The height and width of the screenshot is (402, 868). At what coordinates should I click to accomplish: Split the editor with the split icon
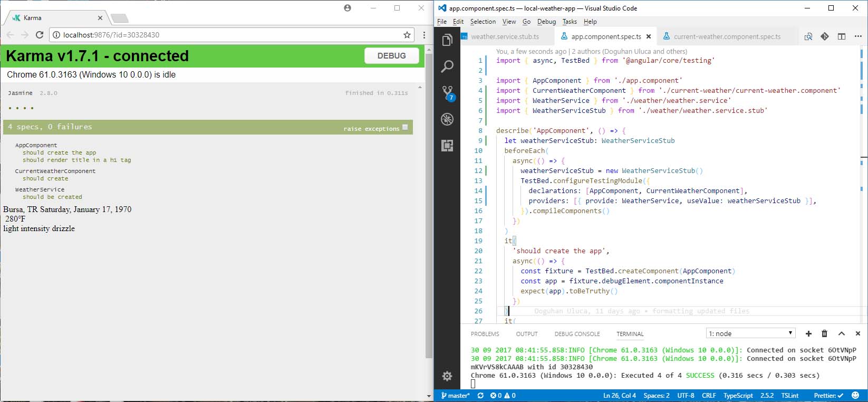coord(842,36)
